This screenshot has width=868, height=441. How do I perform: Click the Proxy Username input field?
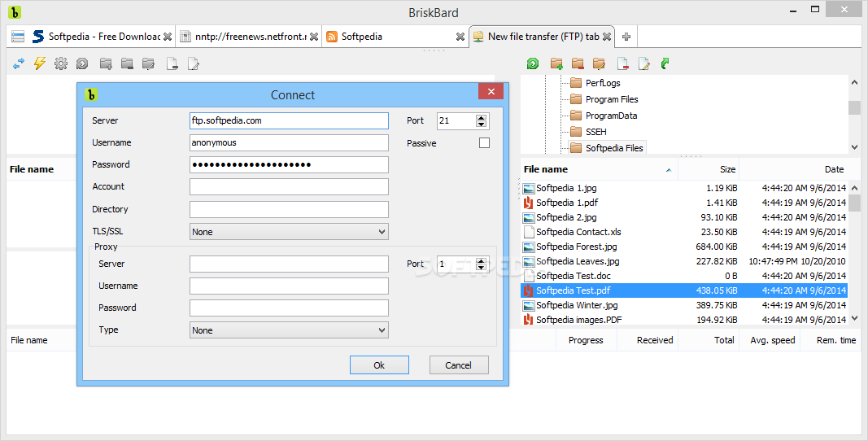pos(289,286)
